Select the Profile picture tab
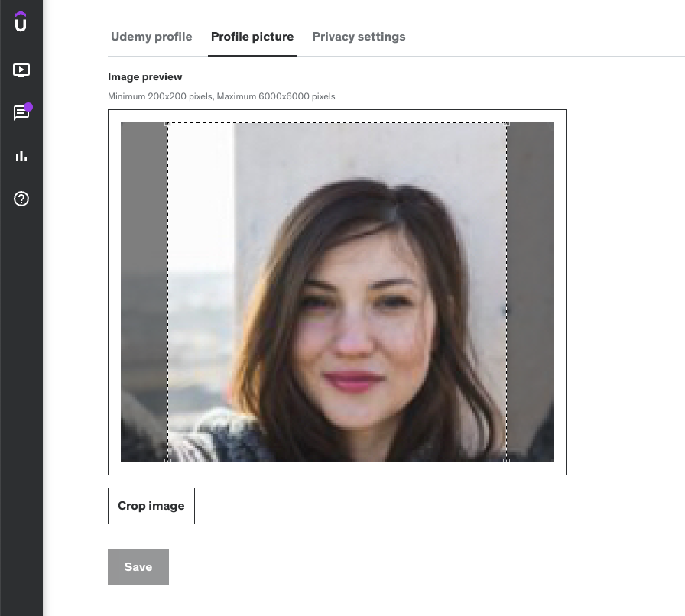The width and height of the screenshot is (685, 616). click(252, 37)
